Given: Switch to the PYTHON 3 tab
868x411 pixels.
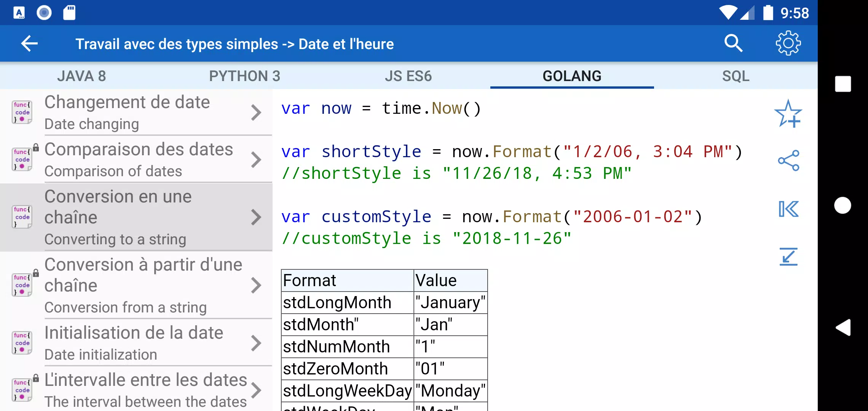Looking at the screenshot, I should click(245, 76).
